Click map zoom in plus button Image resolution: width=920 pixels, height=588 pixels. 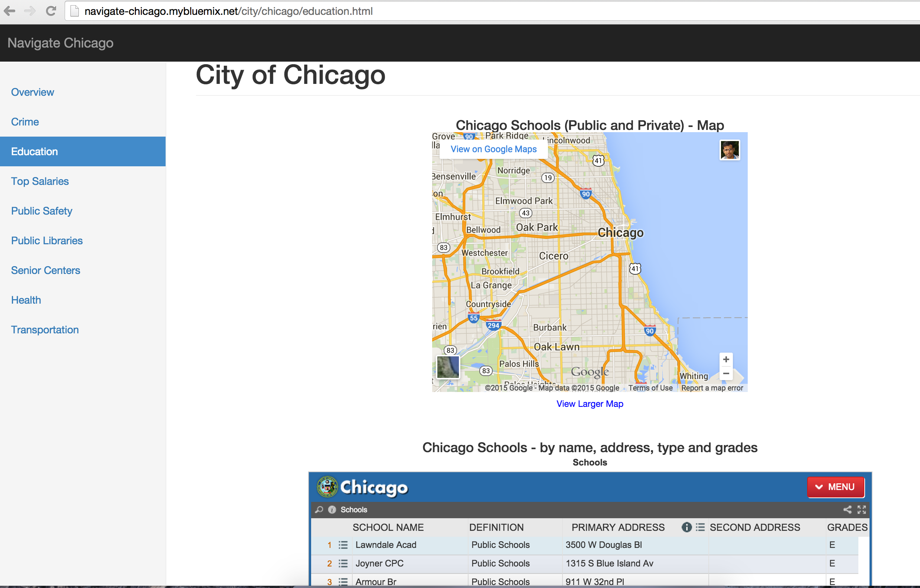point(726,360)
